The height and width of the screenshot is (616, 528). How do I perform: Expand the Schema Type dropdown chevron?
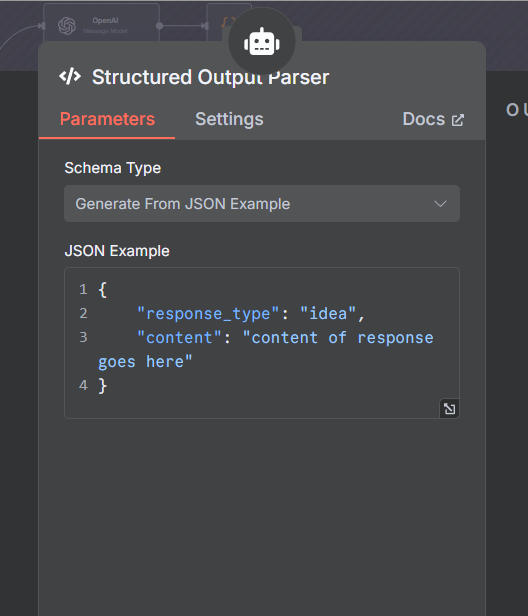coord(440,204)
